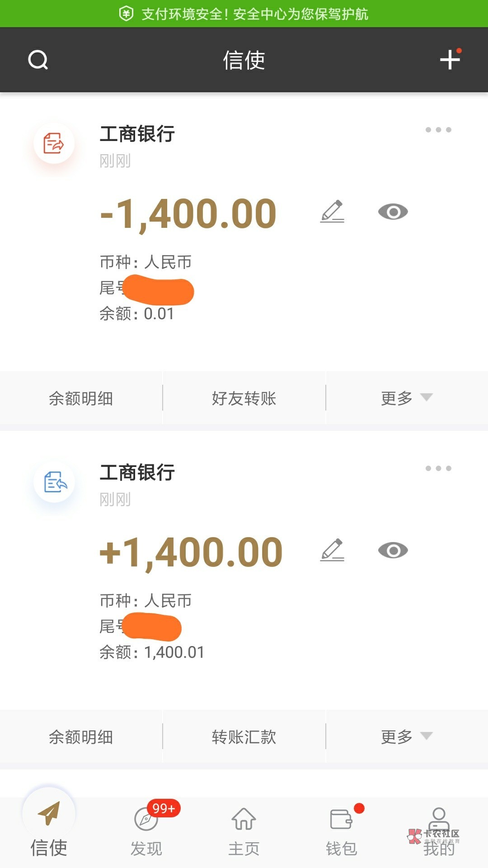The image size is (488, 868).
Task: Tap the green payment security banner
Action: [244, 14]
